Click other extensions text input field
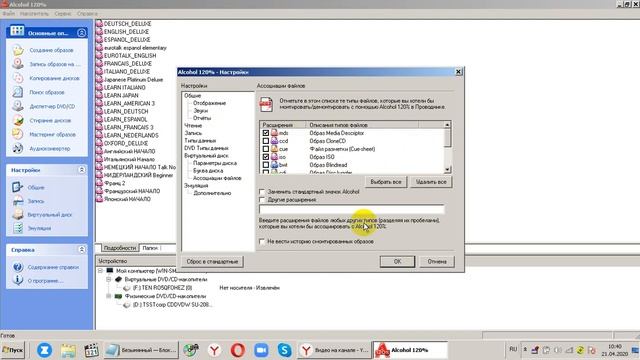This screenshot has height=360, width=640. pyautogui.click(x=352, y=209)
